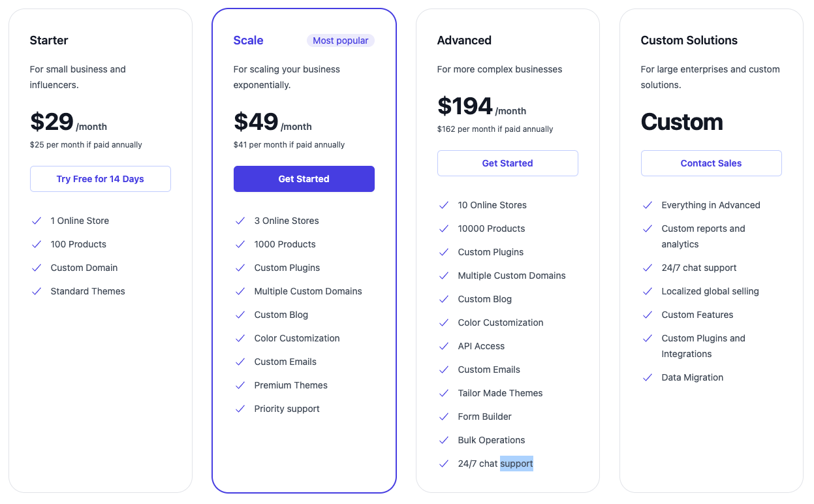Click checkmark icon next to 1 Online Store
Image resolution: width=814 pixels, height=504 pixels.
(37, 221)
